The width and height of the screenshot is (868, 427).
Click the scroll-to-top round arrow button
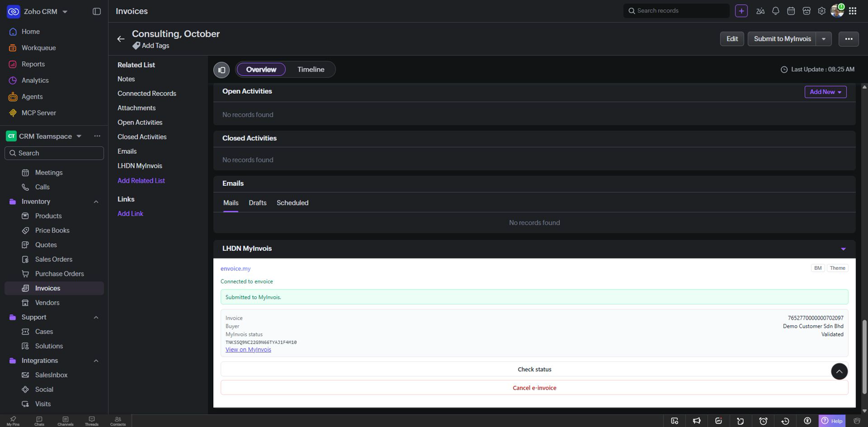[839, 371]
